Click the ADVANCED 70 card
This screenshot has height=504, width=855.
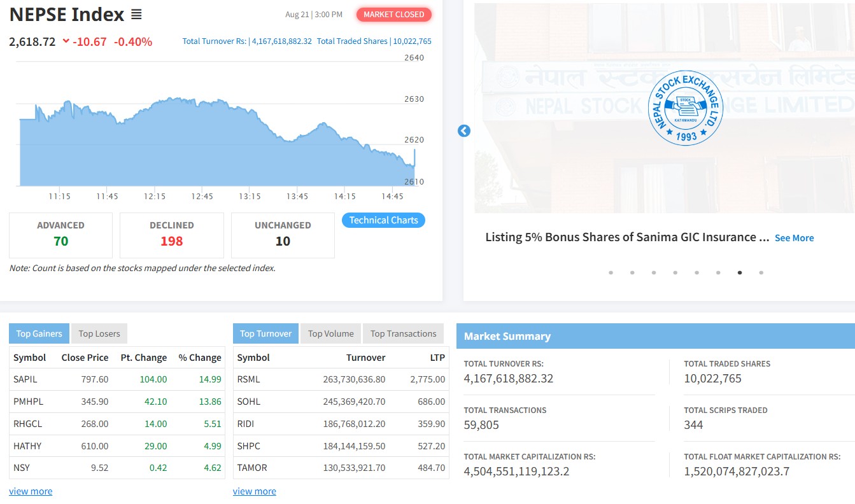click(x=60, y=235)
